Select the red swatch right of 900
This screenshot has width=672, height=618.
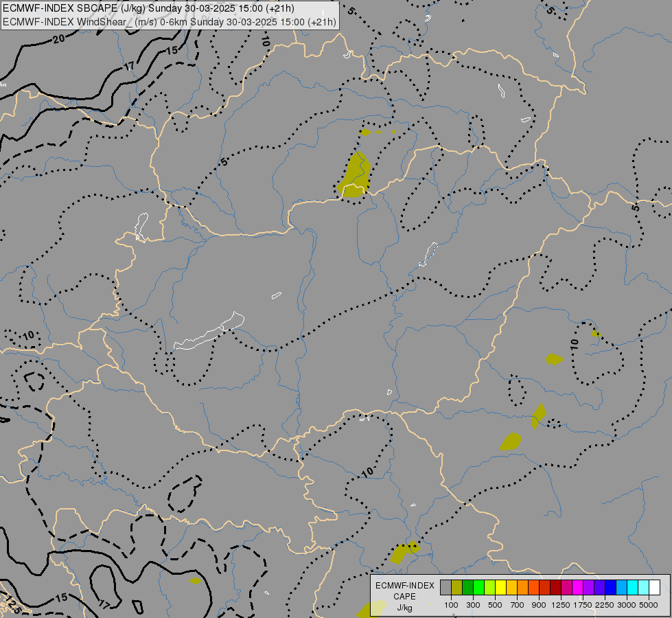click(x=545, y=588)
